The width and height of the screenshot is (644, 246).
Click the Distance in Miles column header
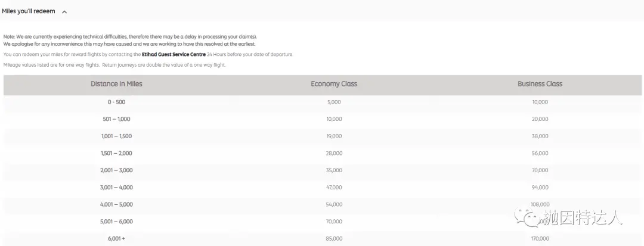[x=116, y=83]
